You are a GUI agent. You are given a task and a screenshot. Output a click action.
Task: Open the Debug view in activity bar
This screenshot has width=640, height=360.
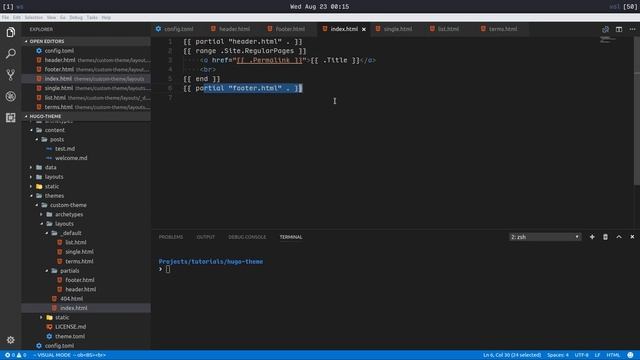[11, 96]
